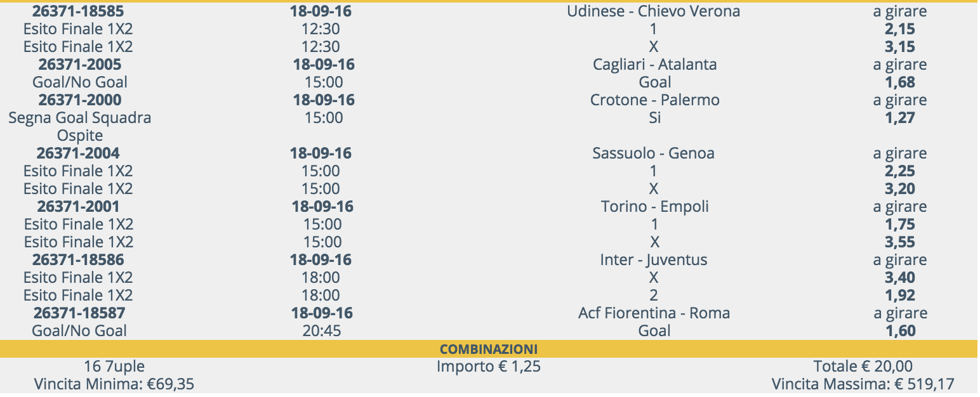980x397 pixels.
Task: Click Segna Goal Squadra Ospite label
Action: (x=79, y=127)
